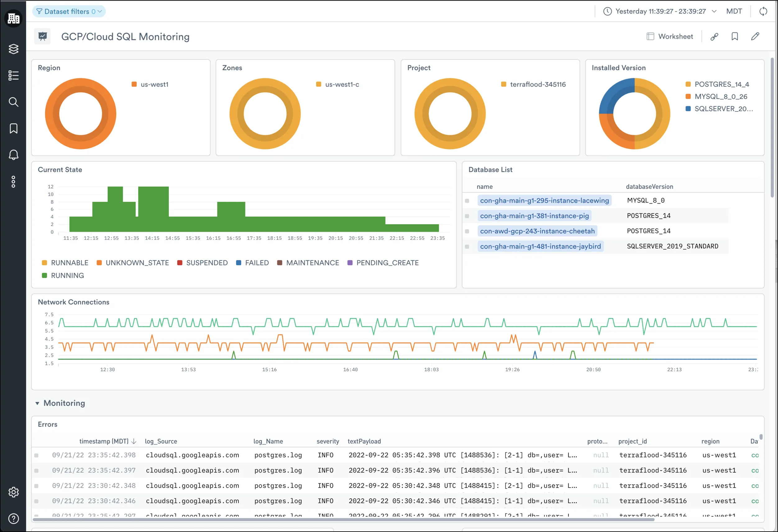Click the UNKNOWN_STATE legend entry

coord(133,263)
